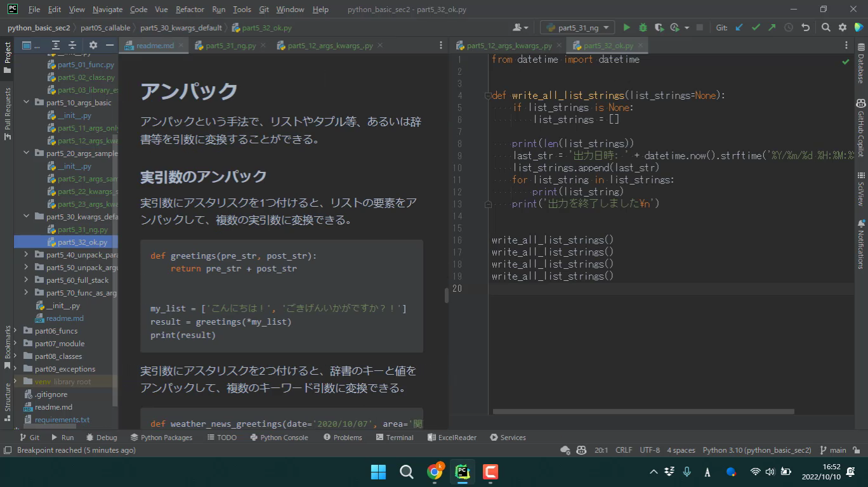
Task: Click the Git Push green arrow
Action: 772,27
